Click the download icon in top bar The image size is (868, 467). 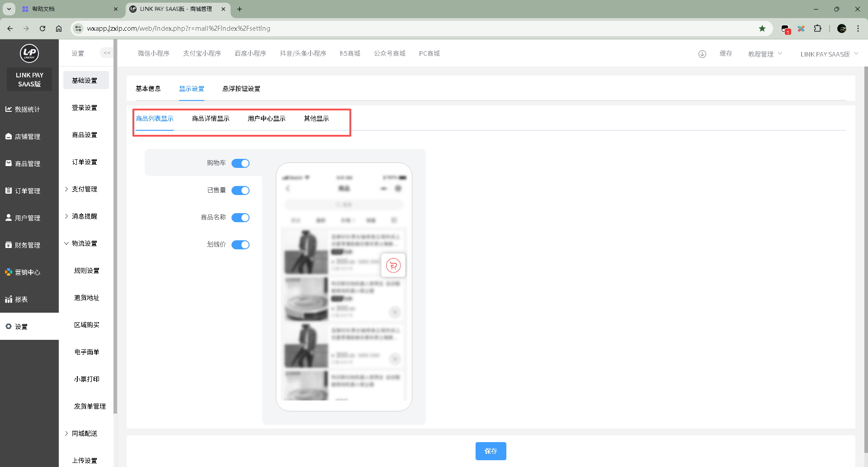[x=702, y=54]
